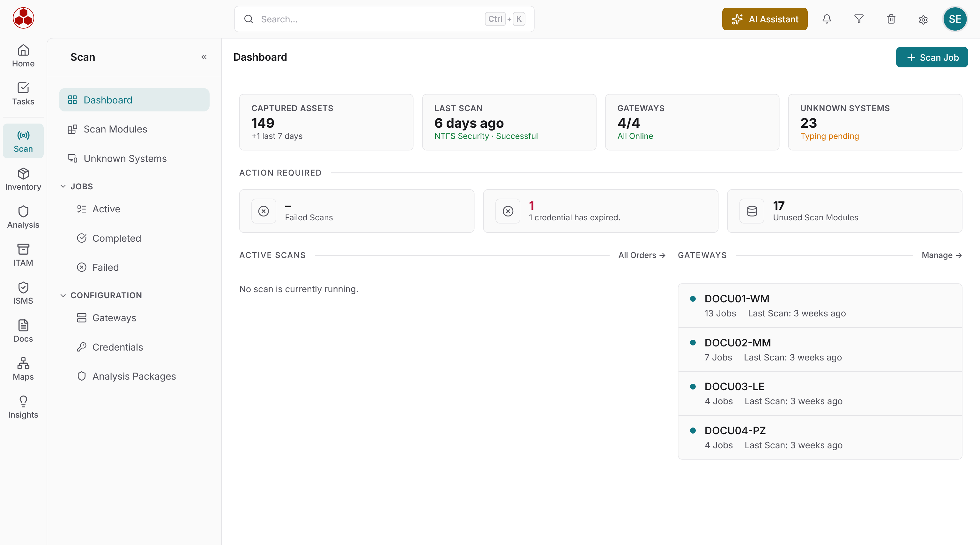This screenshot has width=980, height=545.
Task: Focus the Search field
Action: (384, 19)
